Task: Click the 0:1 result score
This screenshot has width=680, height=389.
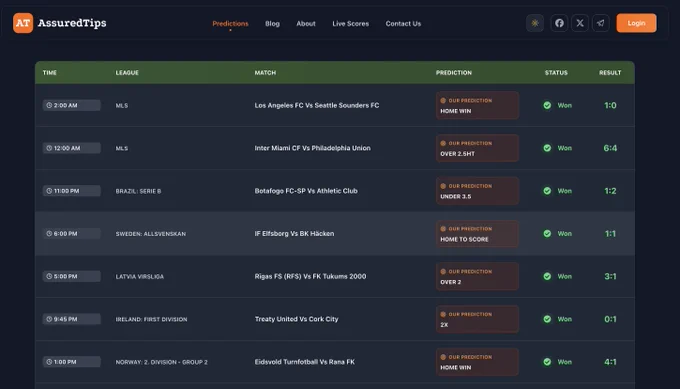Action: [610, 319]
